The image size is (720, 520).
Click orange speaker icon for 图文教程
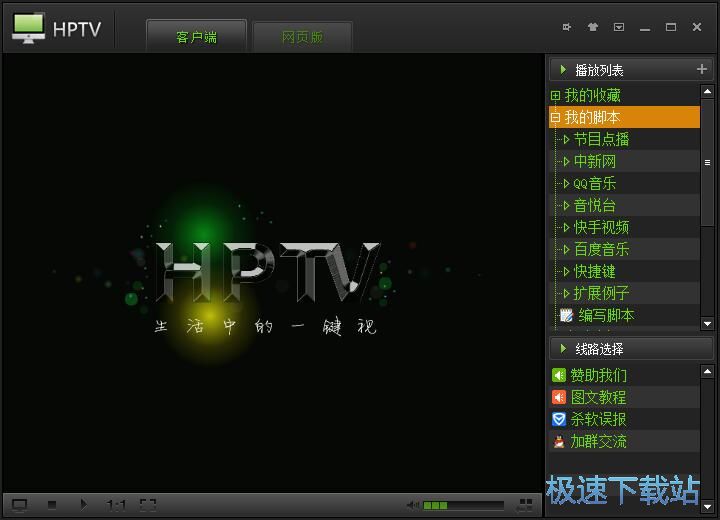pos(559,397)
